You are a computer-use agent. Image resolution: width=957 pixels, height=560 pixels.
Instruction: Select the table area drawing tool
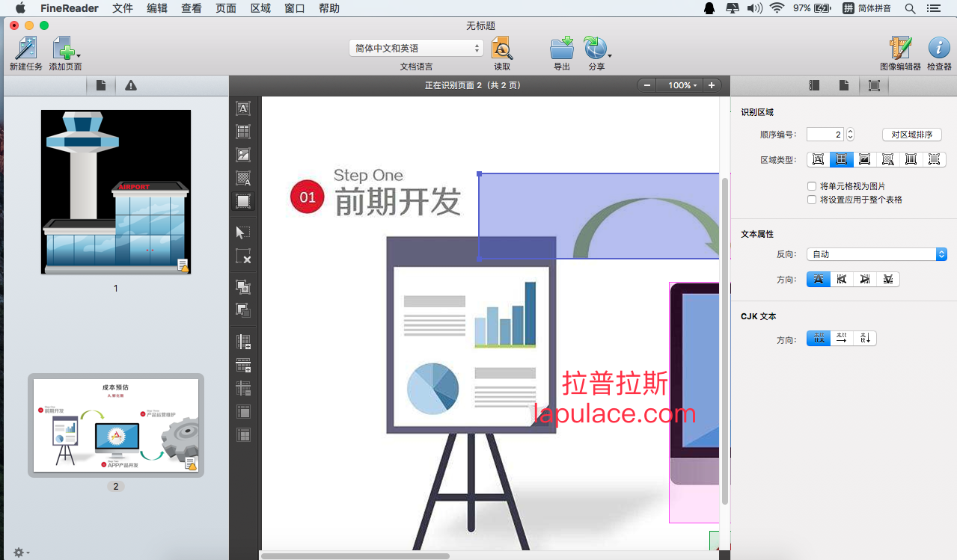[242, 131]
